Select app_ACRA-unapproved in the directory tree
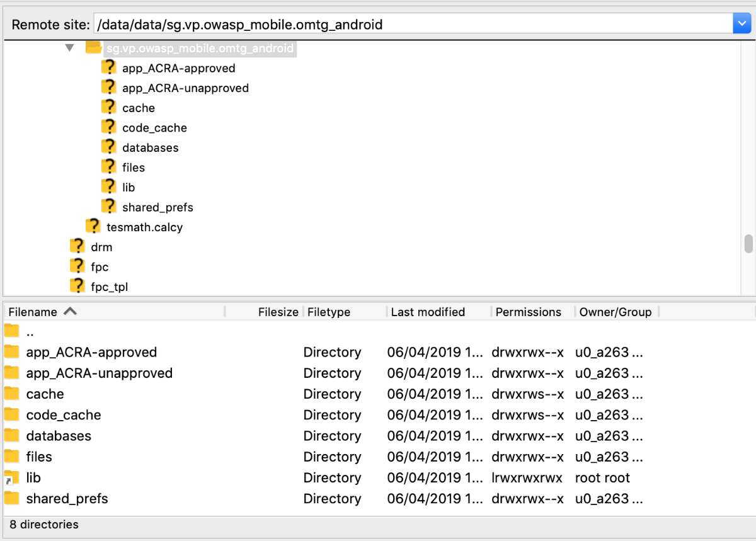Screen dimensions: 756x541 [x=186, y=88]
